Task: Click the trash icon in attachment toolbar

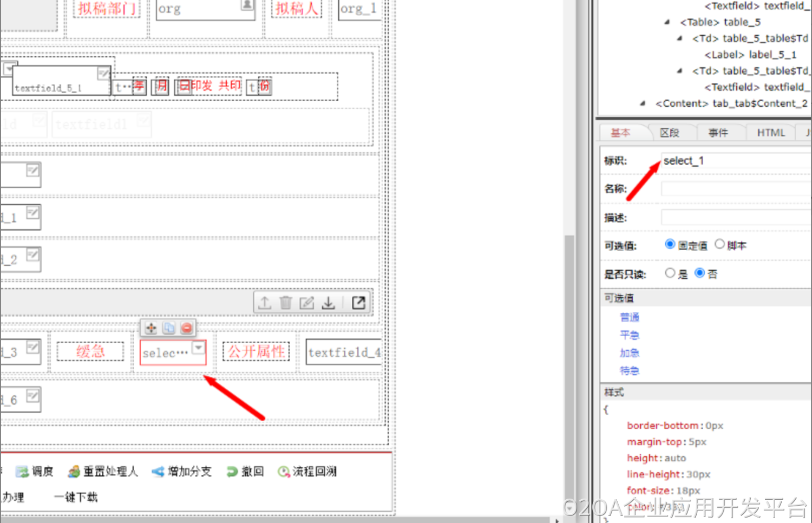Action: tap(286, 303)
